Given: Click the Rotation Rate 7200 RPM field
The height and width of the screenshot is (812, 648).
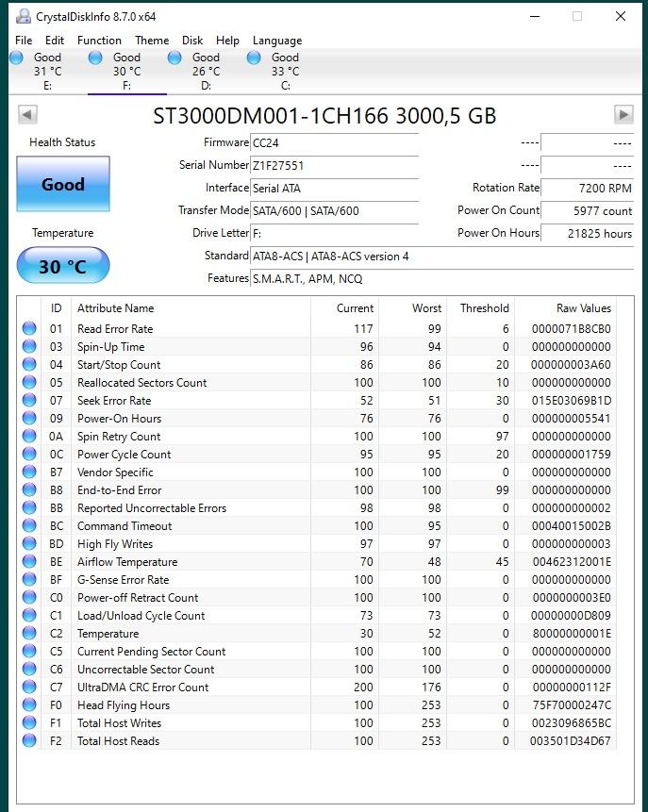Looking at the screenshot, I should coord(587,188).
